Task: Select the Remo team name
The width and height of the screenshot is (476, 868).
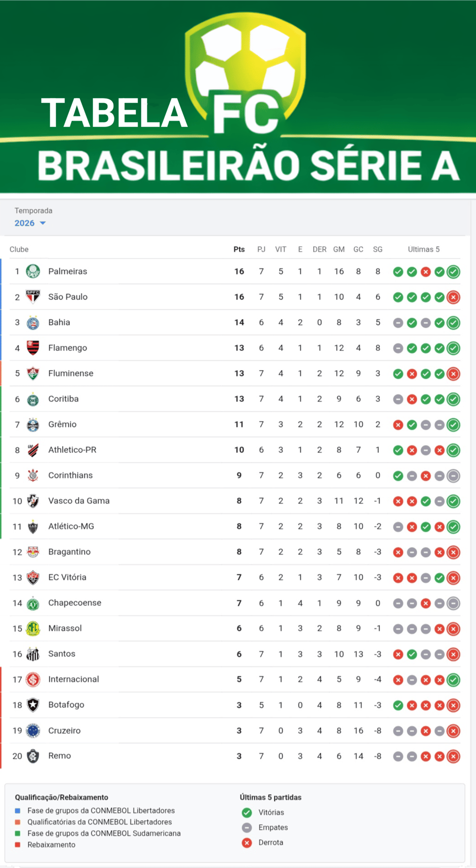Action: click(59, 756)
